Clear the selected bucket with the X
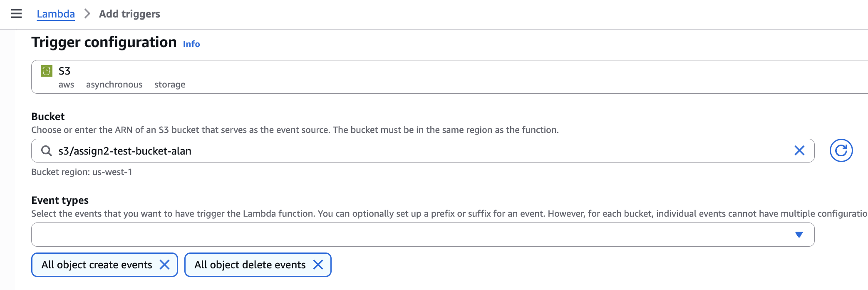This screenshot has height=290, width=868. click(x=799, y=151)
